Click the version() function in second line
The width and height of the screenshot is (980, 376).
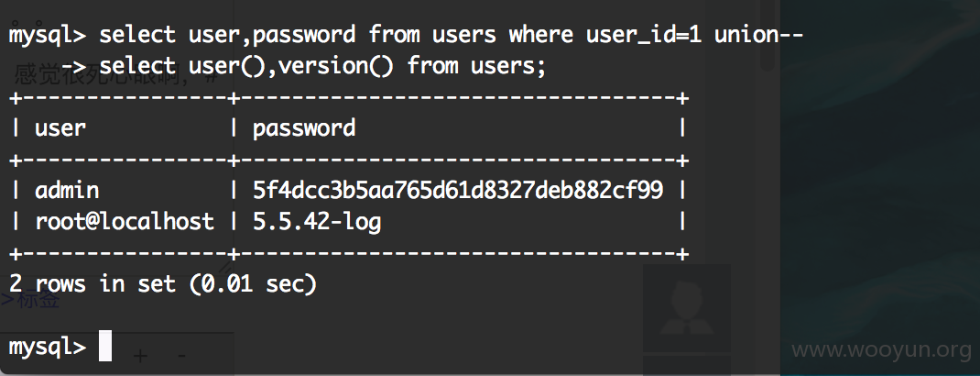(x=335, y=66)
